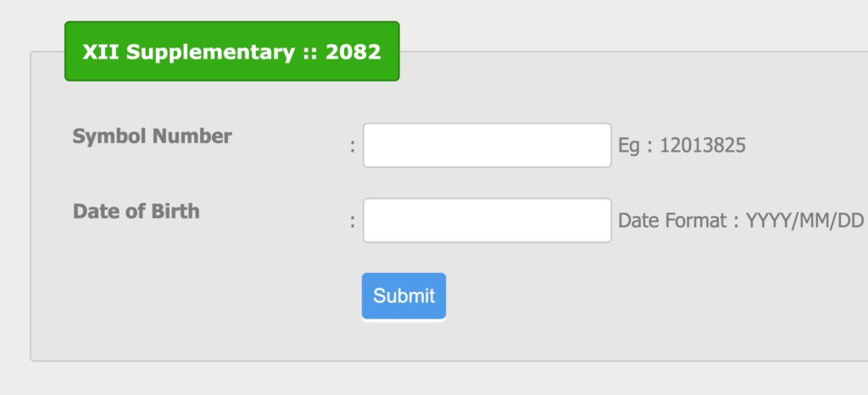Click the year 2082 in the green header
This screenshot has width=868, height=395.
click(x=353, y=52)
